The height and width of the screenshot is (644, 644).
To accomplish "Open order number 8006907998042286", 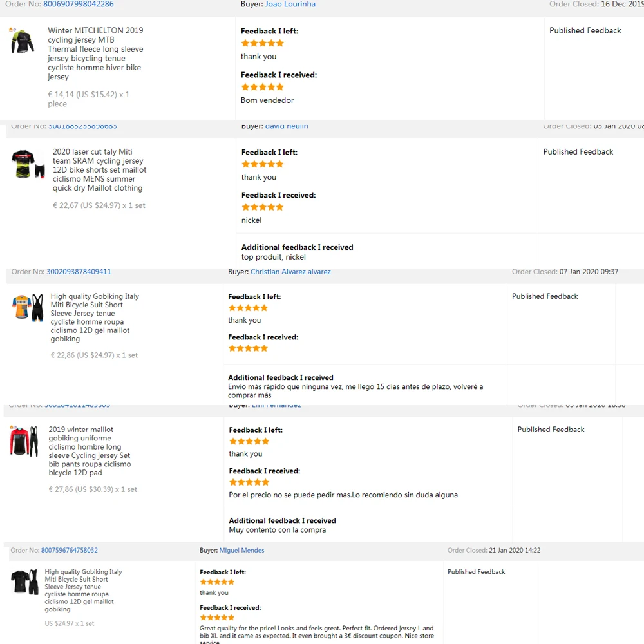I will [x=78, y=4].
